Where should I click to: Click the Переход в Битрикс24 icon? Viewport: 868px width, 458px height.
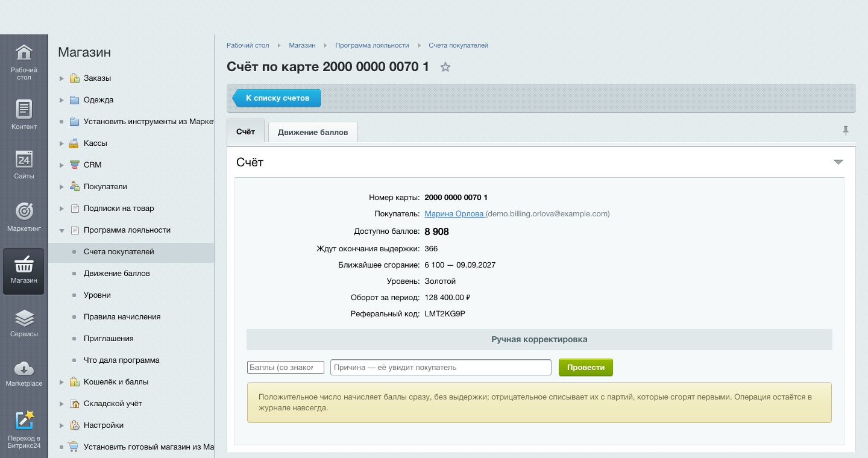[24, 421]
